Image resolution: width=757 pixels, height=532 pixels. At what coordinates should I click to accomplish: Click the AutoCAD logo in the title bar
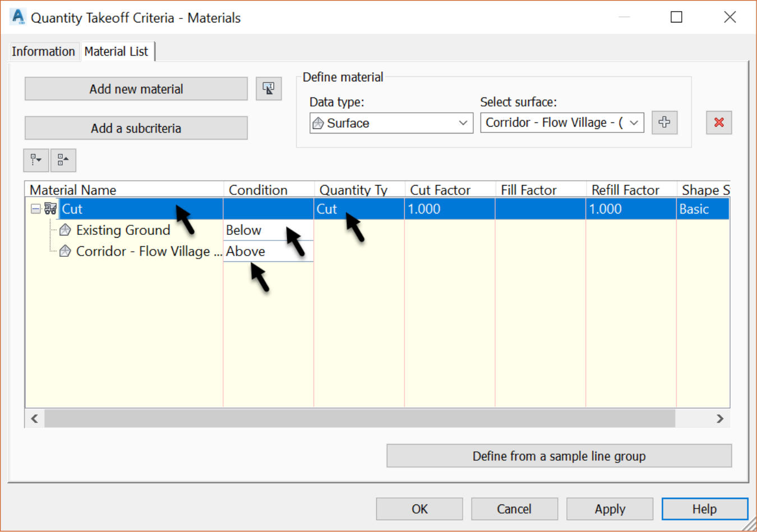(x=19, y=17)
